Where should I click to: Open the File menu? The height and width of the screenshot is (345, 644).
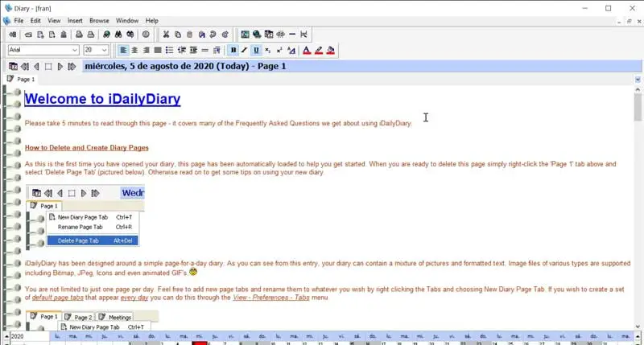[x=19, y=21]
